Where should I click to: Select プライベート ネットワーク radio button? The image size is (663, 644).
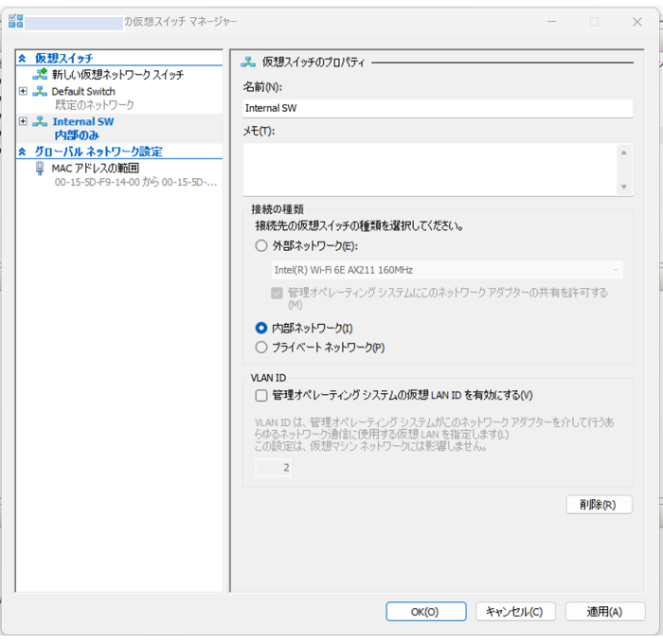point(261,348)
